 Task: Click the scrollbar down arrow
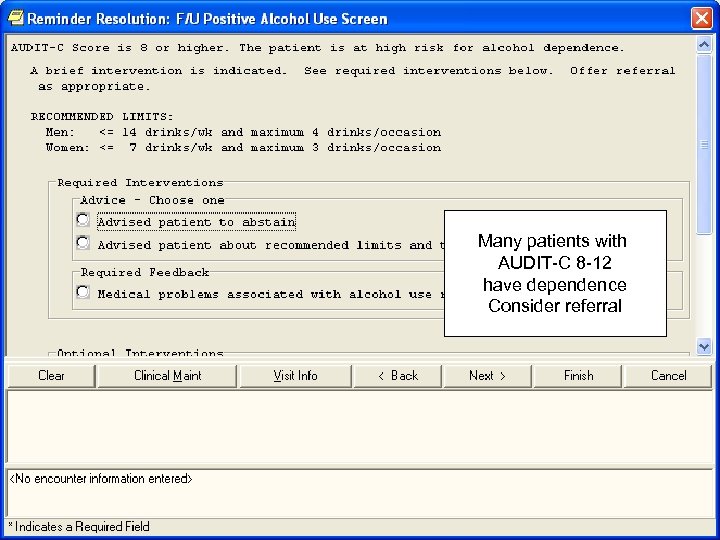704,346
